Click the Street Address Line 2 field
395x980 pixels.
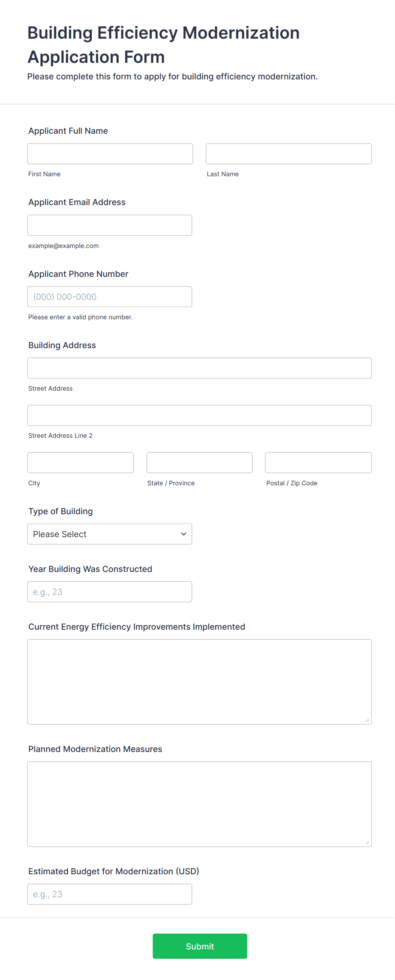point(199,415)
